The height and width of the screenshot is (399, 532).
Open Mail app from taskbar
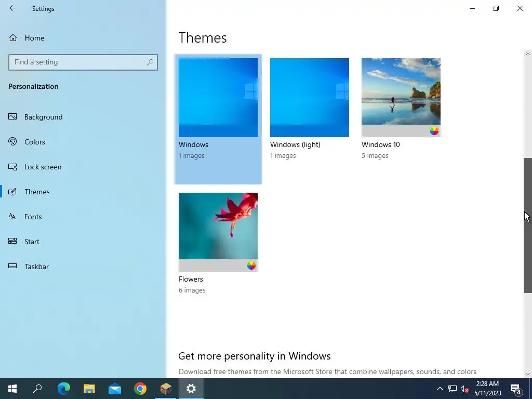click(x=115, y=389)
